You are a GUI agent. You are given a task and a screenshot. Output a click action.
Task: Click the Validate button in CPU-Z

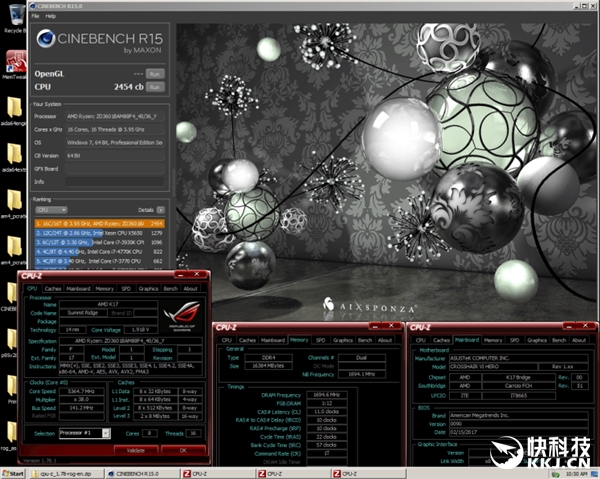click(x=136, y=450)
